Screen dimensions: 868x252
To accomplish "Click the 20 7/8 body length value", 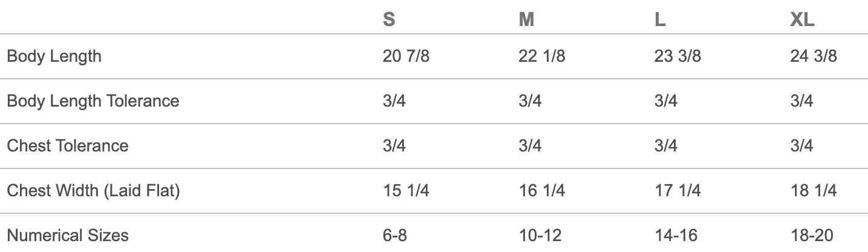I will tap(406, 56).
